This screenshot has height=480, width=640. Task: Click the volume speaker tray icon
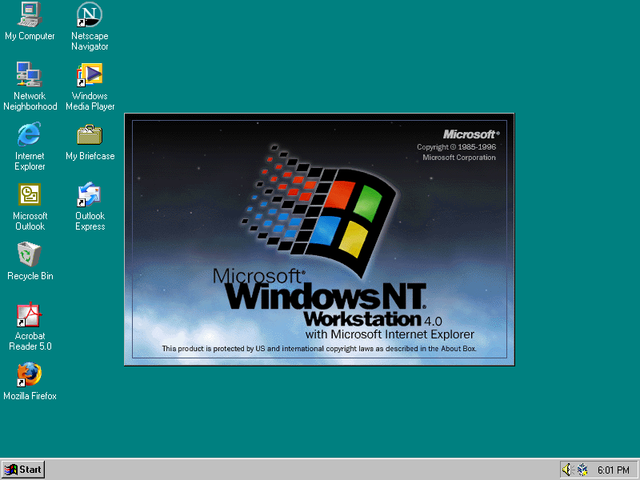(x=568, y=470)
